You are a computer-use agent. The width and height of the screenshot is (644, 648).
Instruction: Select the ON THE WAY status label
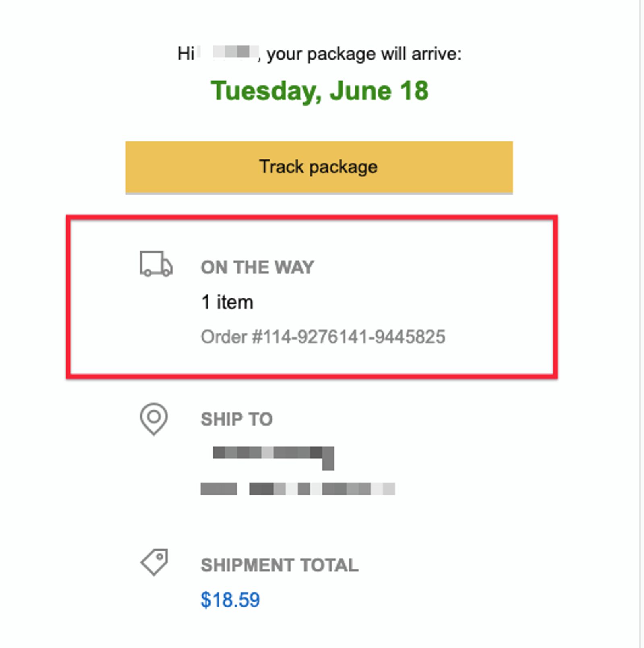pos(257,266)
